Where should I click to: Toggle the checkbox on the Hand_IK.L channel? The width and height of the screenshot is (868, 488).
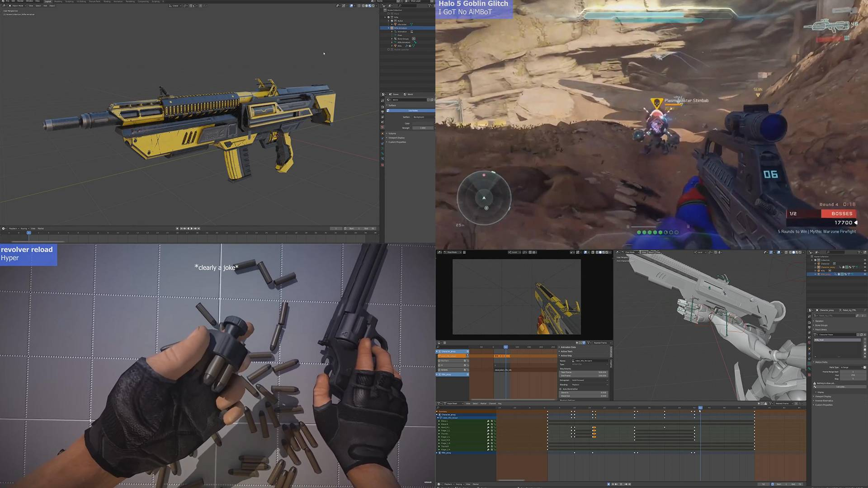[x=492, y=427]
